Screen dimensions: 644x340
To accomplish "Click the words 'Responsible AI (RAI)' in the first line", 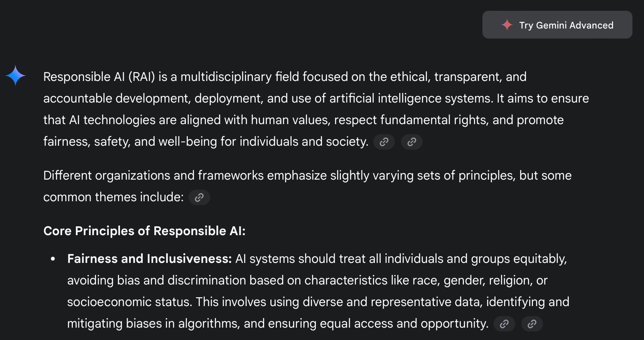I will pyautogui.click(x=99, y=77).
